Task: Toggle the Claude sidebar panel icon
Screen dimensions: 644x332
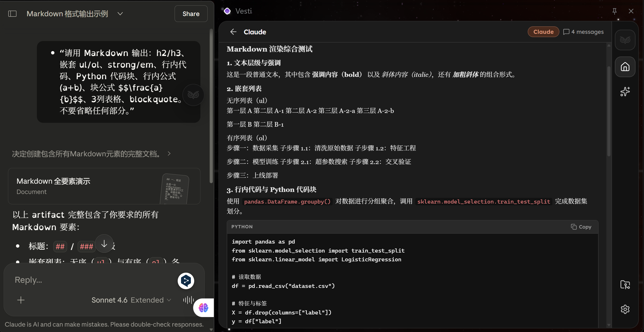Action: click(x=12, y=14)
